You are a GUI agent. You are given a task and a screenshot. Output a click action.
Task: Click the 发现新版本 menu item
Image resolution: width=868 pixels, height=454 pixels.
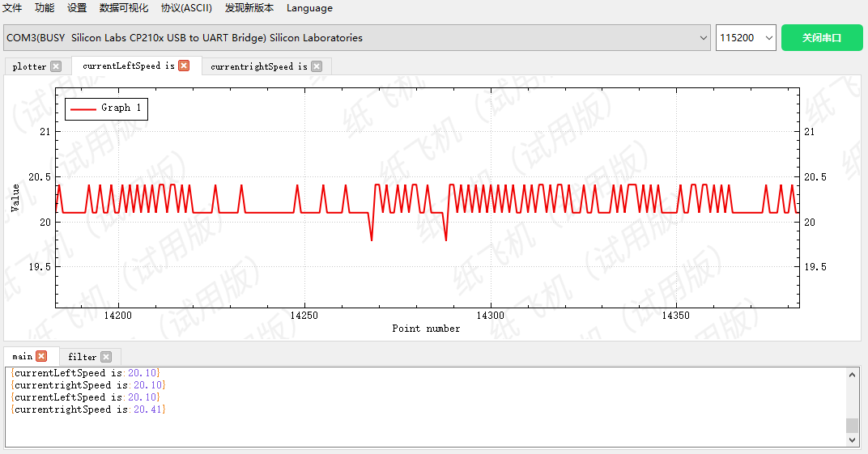[x=249, y=8]
